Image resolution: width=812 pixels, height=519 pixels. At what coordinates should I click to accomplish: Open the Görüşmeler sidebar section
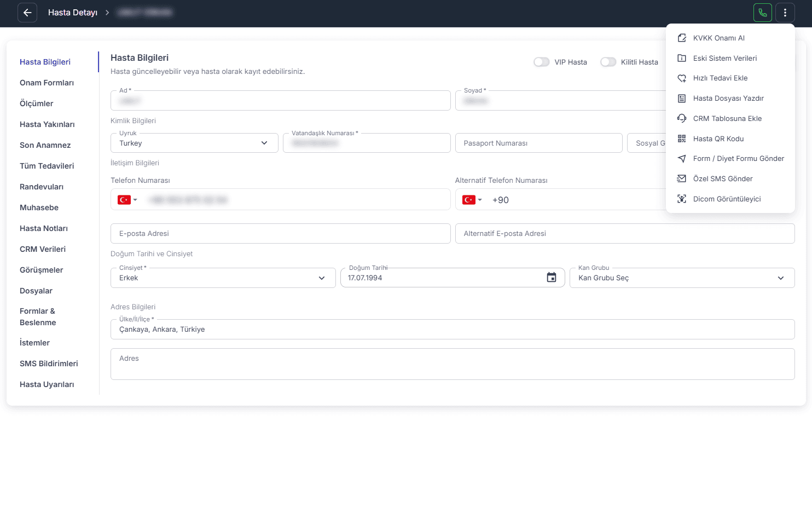pos(42,270)
